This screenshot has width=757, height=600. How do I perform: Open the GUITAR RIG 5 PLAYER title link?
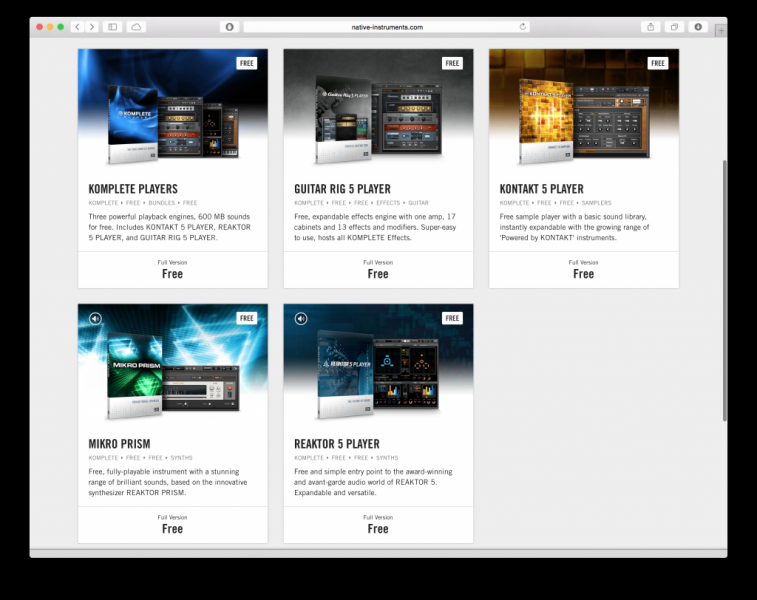(342, 189)
